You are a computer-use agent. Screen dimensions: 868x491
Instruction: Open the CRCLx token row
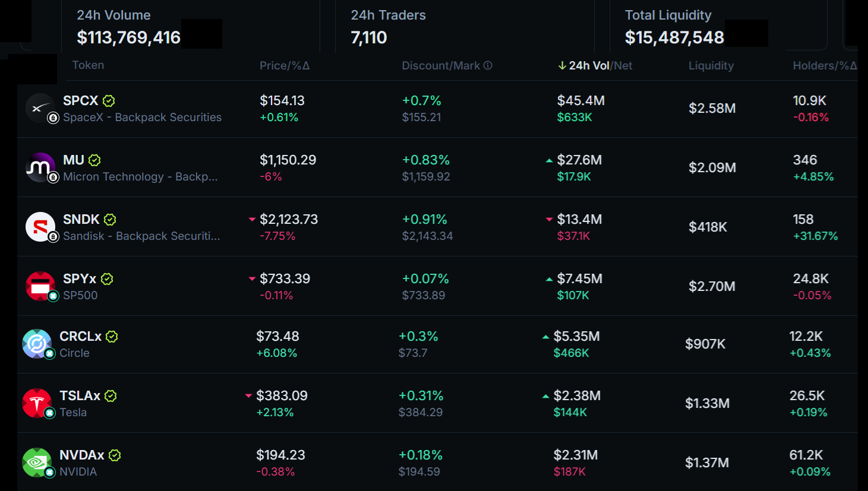(437, 344)
